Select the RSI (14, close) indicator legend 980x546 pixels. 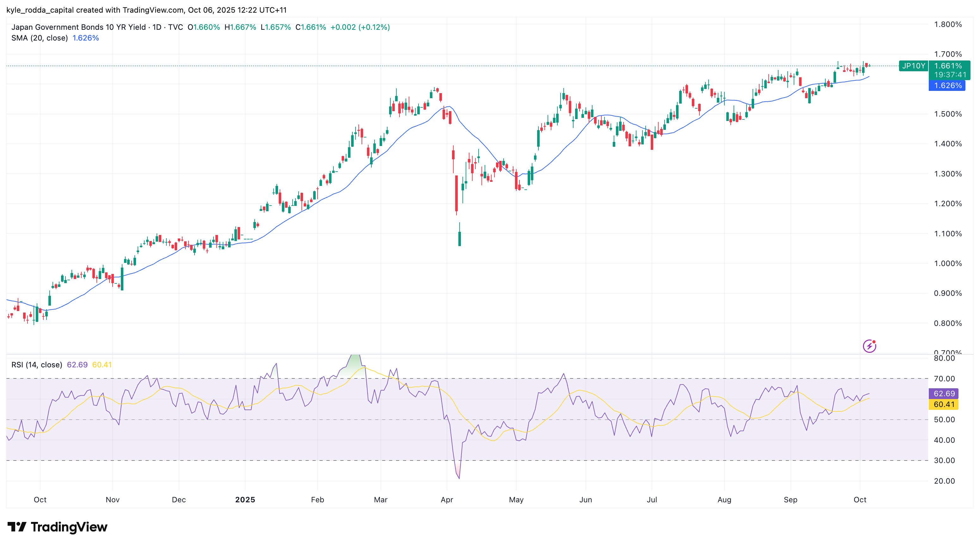point(36,365)
